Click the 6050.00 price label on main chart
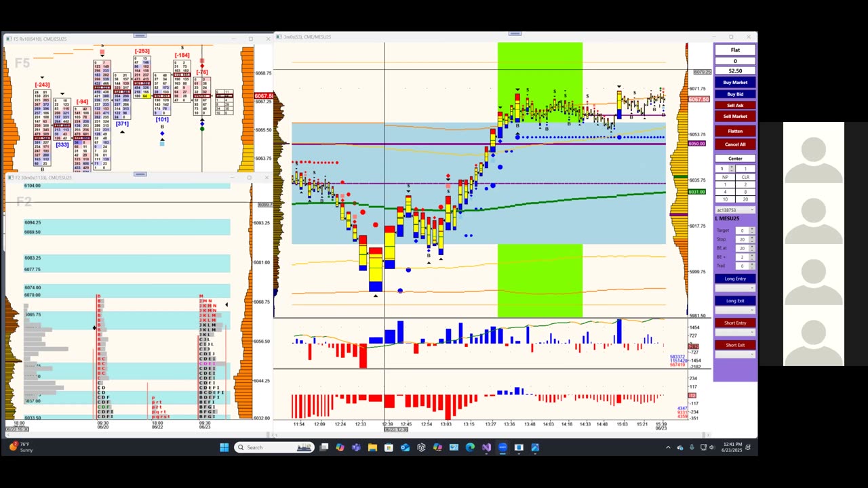Viewport: 868px width, 488px height. coord(697,144)
